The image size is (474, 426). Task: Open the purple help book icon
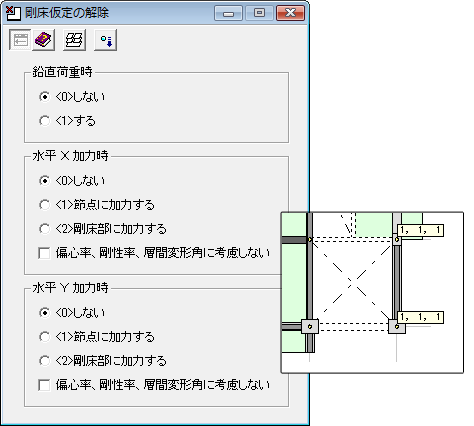(43, 40)
